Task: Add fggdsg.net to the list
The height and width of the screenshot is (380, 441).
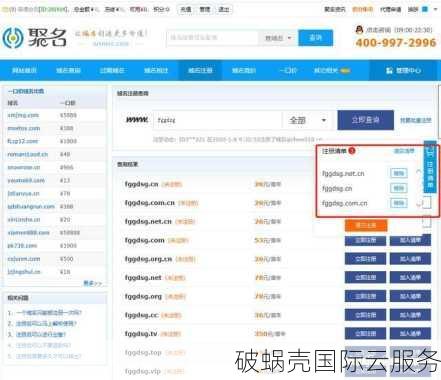Action: [410, 277]
